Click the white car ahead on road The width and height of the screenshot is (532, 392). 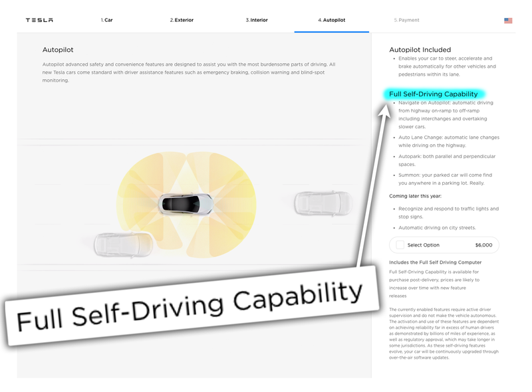323,203
